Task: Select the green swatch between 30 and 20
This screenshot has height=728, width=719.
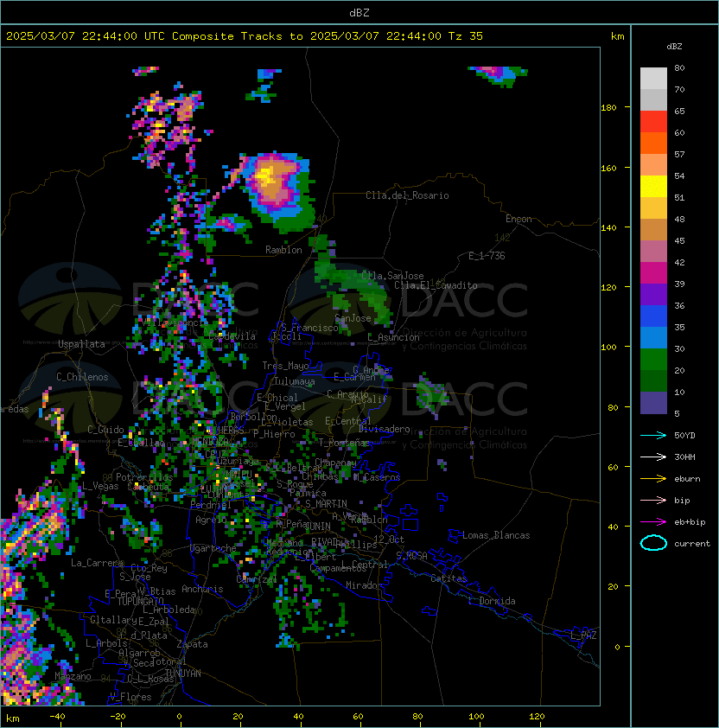Action: 653,360
